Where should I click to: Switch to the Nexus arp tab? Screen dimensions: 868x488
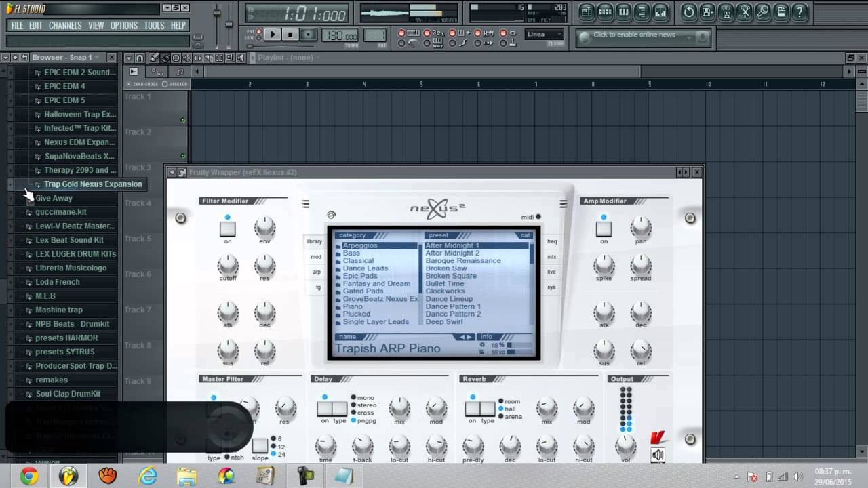pos(317,272)
